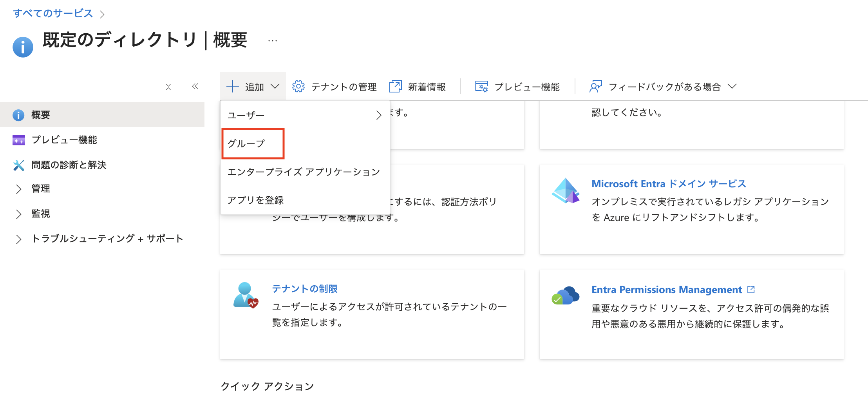Click the プレビュー機能 sparkle icon in sidebar
The width and height of the screenshot is (868, 402).
18,140
